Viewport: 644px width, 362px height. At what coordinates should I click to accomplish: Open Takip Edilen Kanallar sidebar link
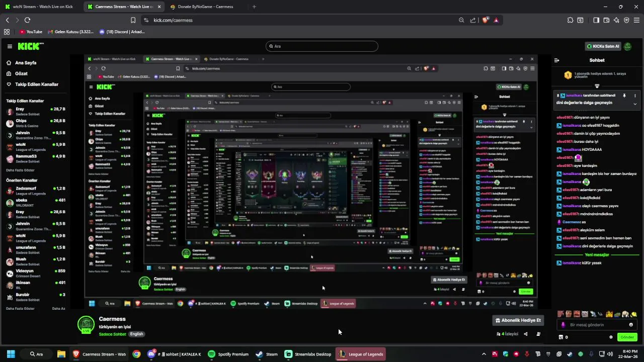pyautogui.click(x=33, y=84)
